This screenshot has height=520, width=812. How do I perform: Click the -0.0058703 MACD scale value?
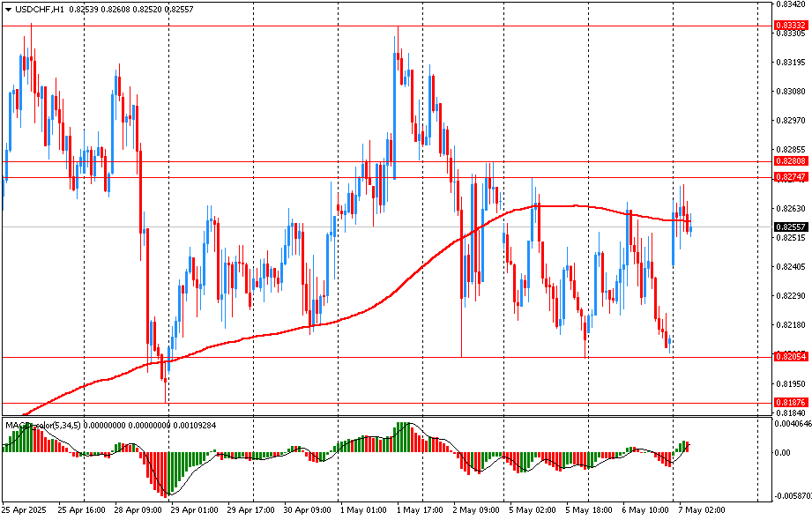pos(791,496)
